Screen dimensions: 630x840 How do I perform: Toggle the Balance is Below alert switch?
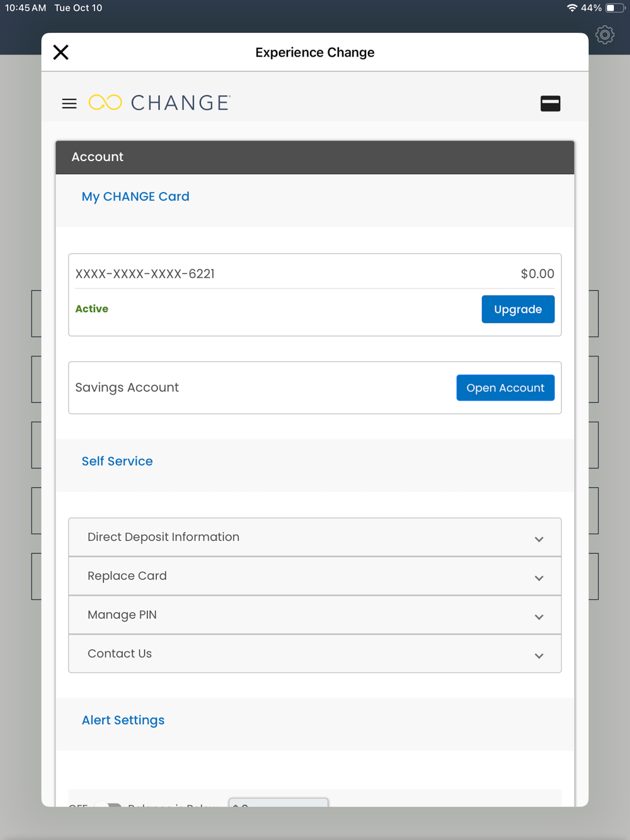coord(108,803)
